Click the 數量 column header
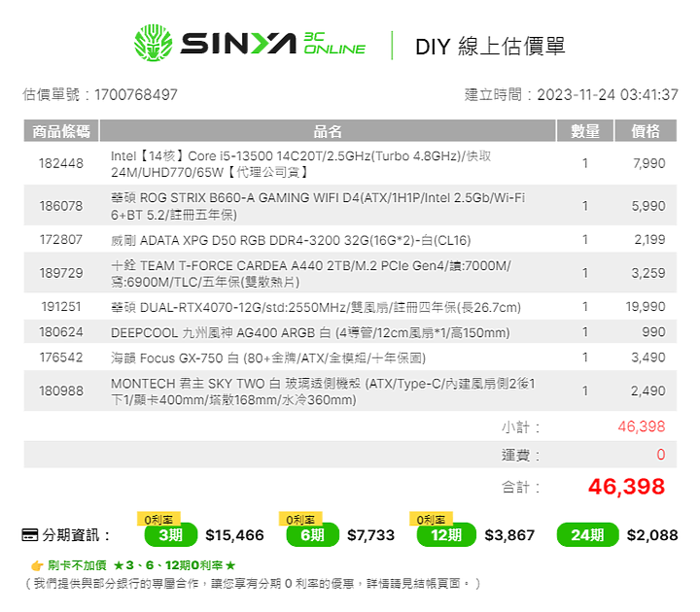 click(x=585, y=131)
